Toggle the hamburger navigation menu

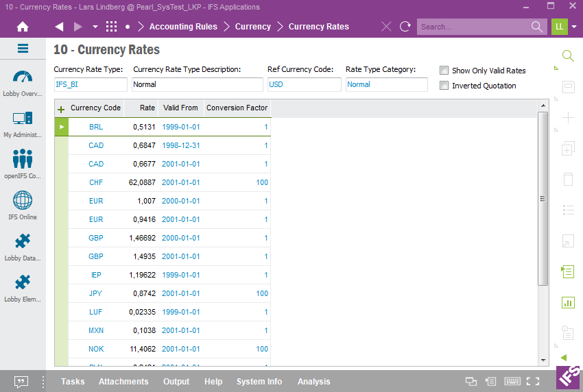pyautogui.click(x=23, y=48)
